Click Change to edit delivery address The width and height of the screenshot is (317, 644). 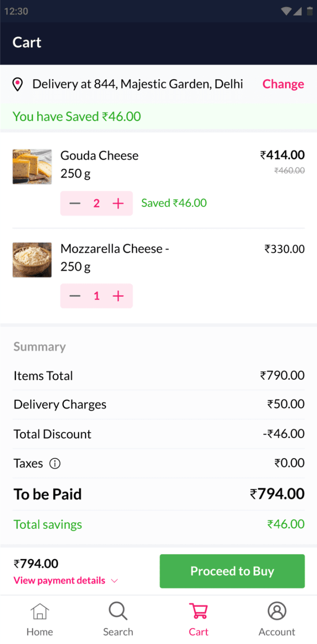click(x=283, y=84)
